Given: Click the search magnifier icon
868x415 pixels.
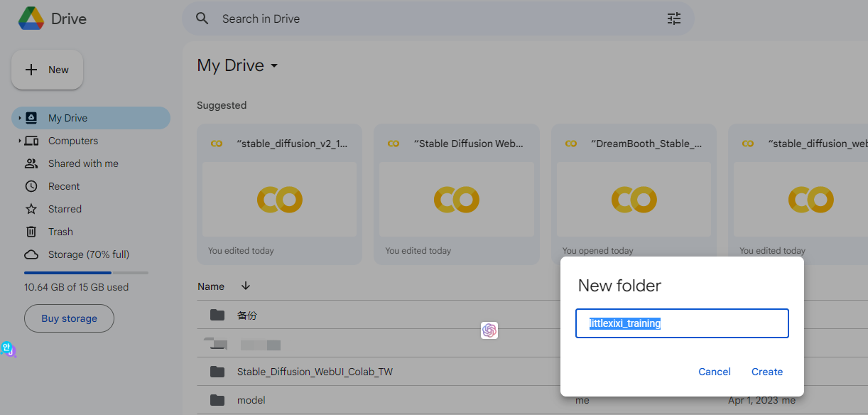Looking at the screenshot, I should coord(202,18).
